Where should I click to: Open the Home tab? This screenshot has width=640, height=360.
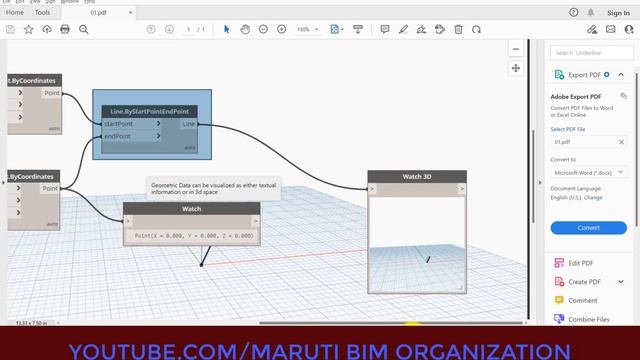(x=15, y=13)
